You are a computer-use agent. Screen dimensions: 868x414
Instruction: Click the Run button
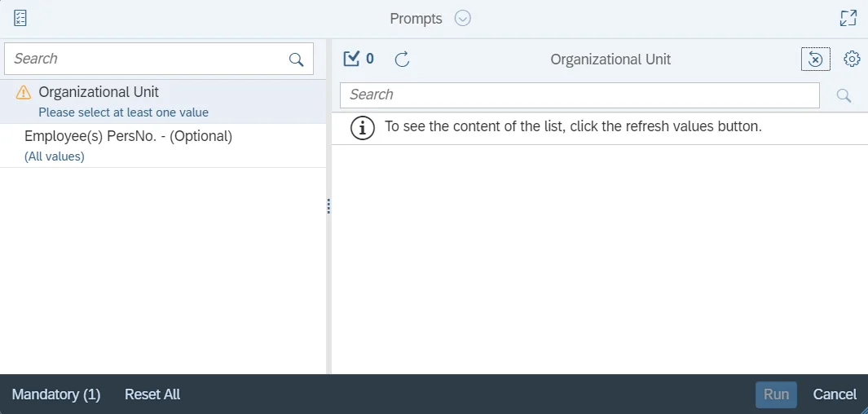776,394
